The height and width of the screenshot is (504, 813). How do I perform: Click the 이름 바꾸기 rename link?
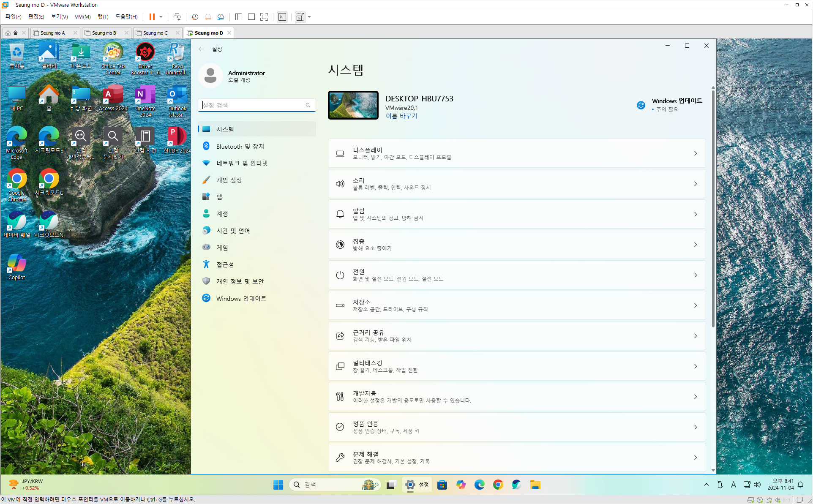[401, 116]
